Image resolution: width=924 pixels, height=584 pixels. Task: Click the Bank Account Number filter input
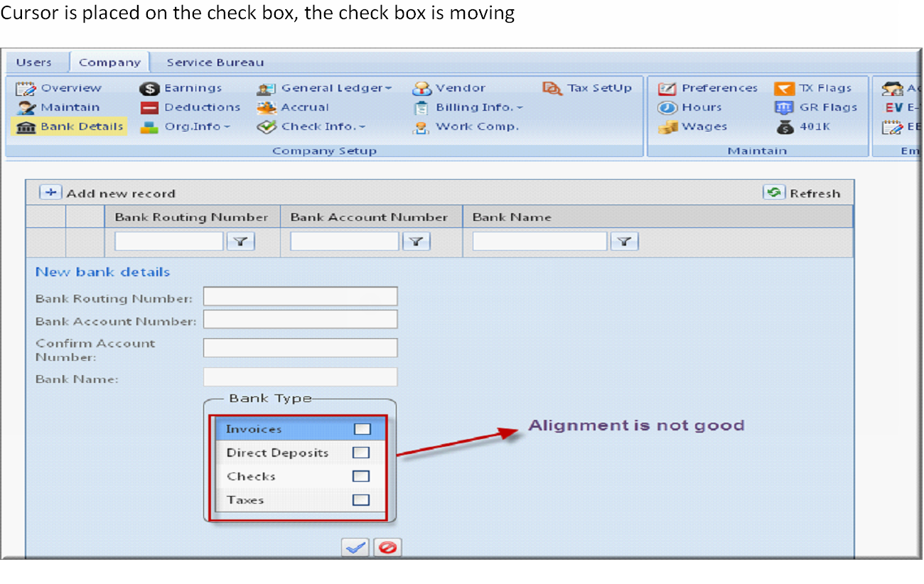344,242
